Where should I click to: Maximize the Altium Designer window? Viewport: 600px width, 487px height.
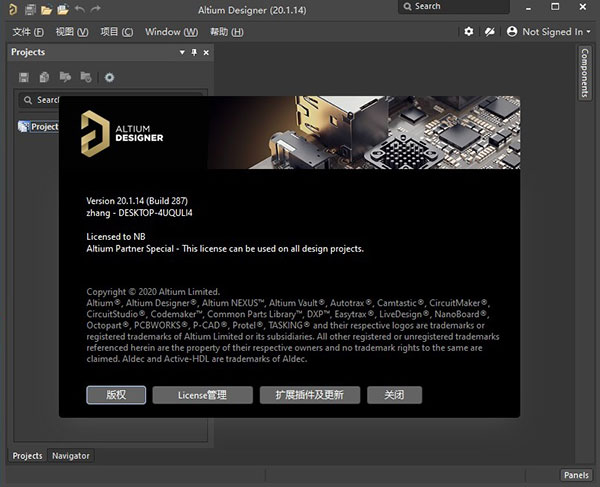click(555, 7)
